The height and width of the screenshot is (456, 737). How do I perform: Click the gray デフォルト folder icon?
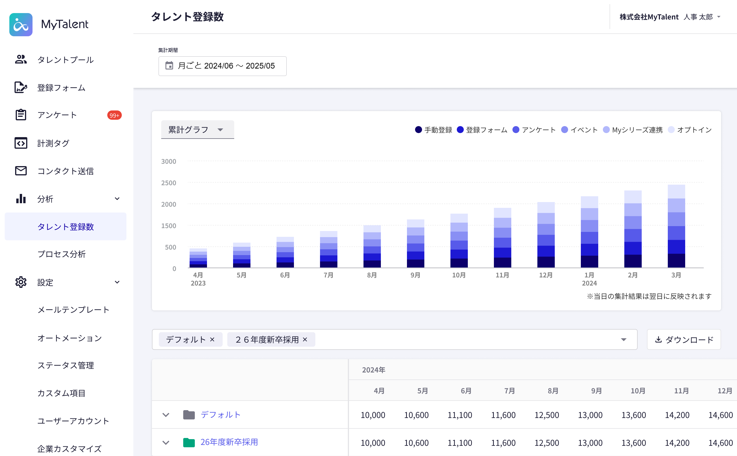point(189,415)
